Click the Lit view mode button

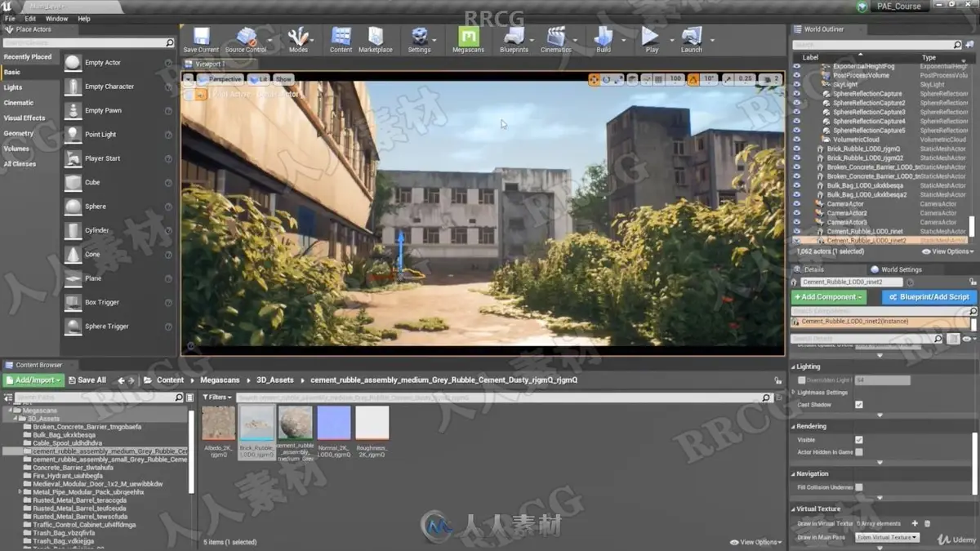coord(259,79)
